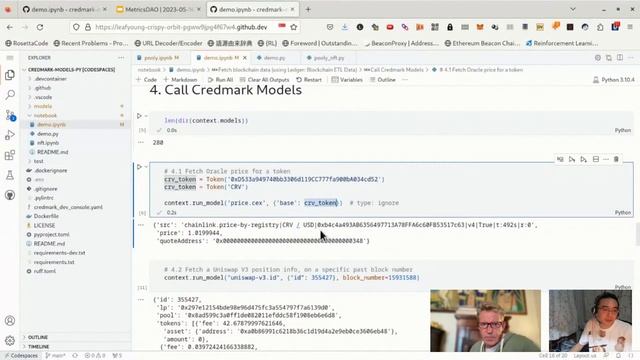Expand the TIMELINE section
The width and height of the screenshot is (640, 360).
pos(37,347)
